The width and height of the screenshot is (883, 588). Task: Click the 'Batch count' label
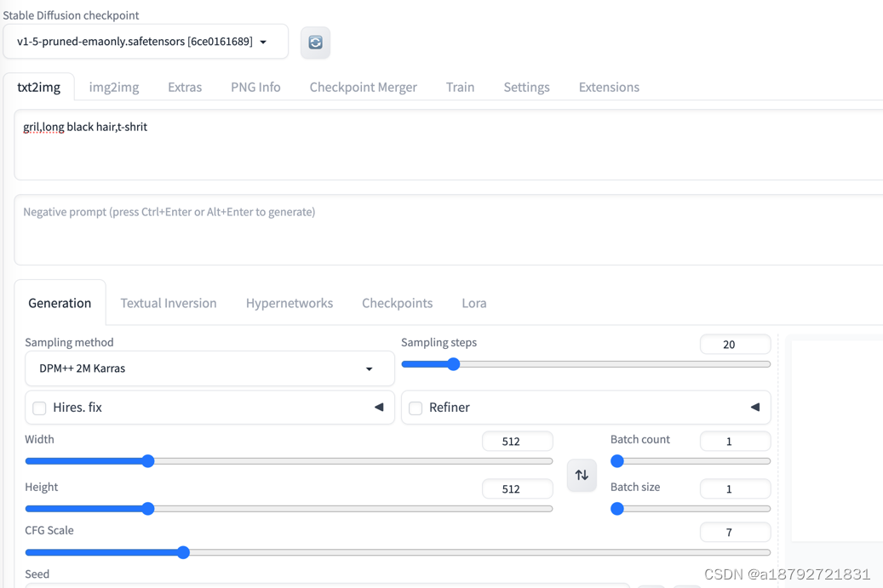pyautogui.click(x=640, y=439)
